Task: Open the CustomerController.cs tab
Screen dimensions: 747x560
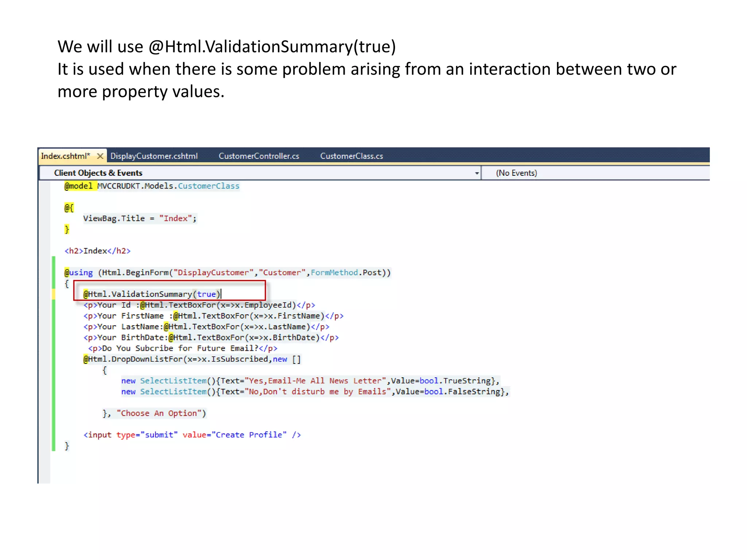Action: (259, 156)
